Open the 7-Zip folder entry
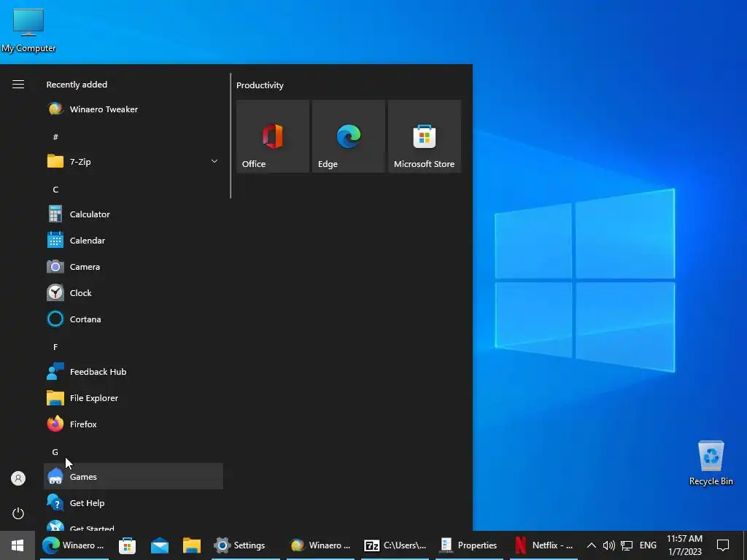 (x=133, y=161)
